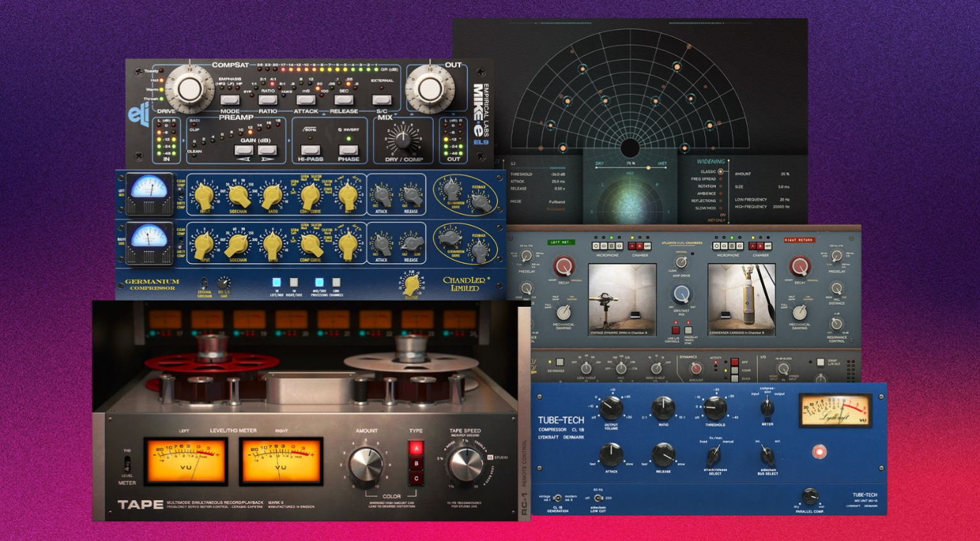Turn the DRIVE knob on the CompSat section
980x541 pixels.
coord(191,89)
